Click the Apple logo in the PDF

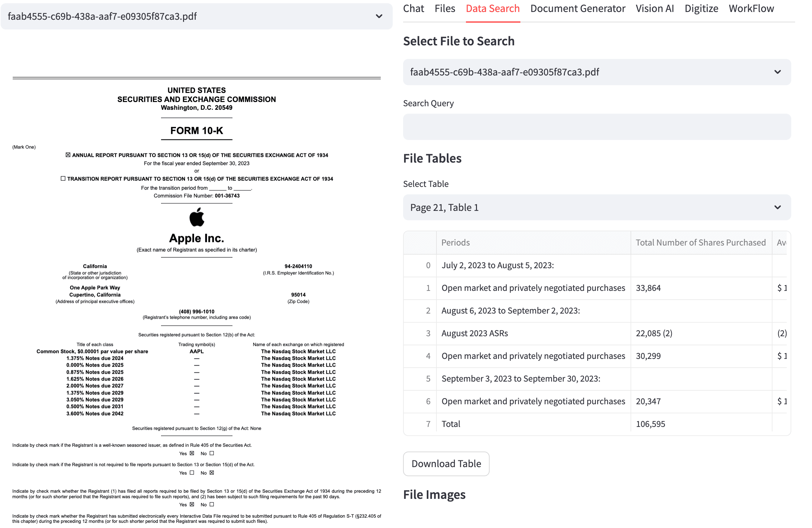point(196,217)
